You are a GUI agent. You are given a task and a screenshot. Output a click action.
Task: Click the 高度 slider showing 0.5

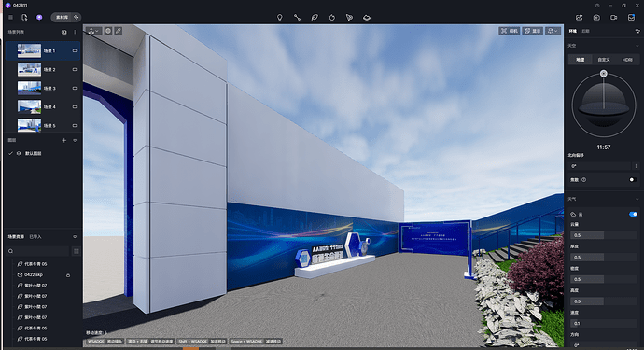[604, 301]
